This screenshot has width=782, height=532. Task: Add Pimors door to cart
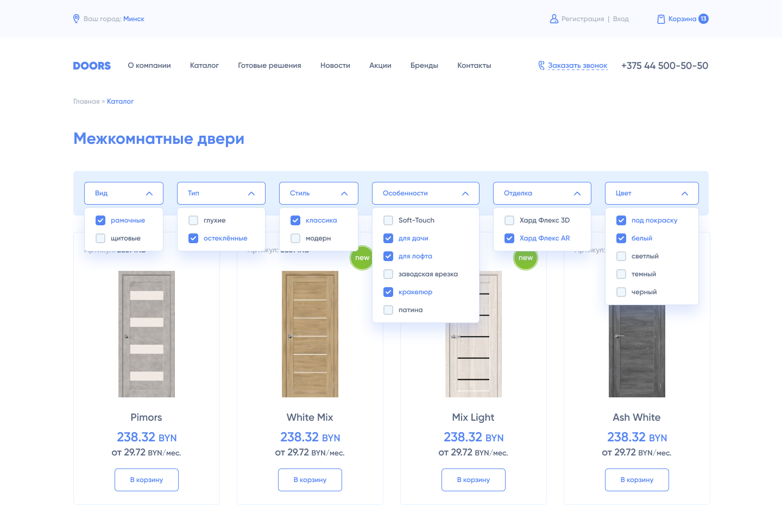coord(147,480)
